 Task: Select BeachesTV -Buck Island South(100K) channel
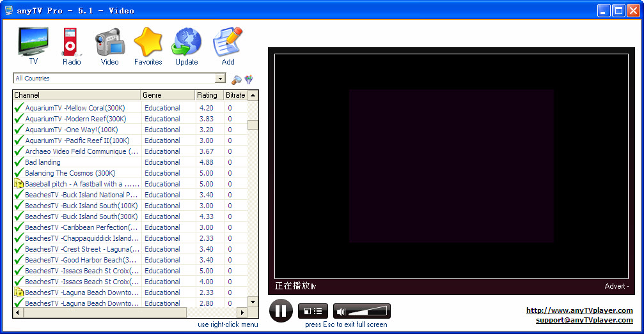click(81, 206)
